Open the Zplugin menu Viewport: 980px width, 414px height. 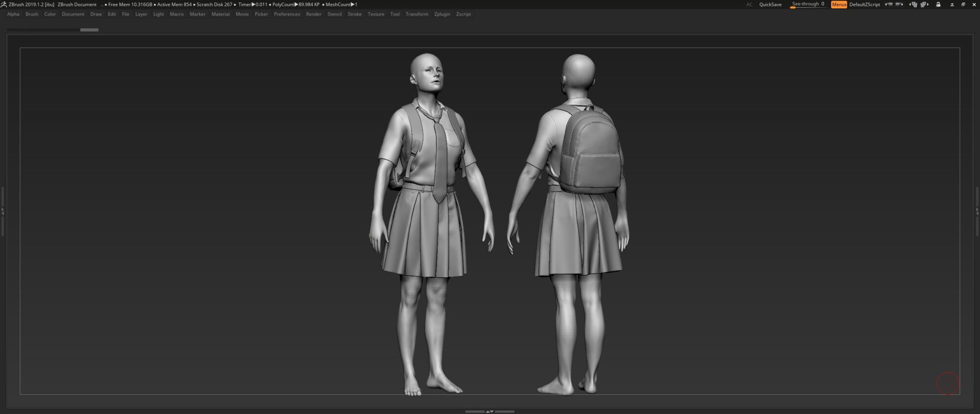coord(442,14)
